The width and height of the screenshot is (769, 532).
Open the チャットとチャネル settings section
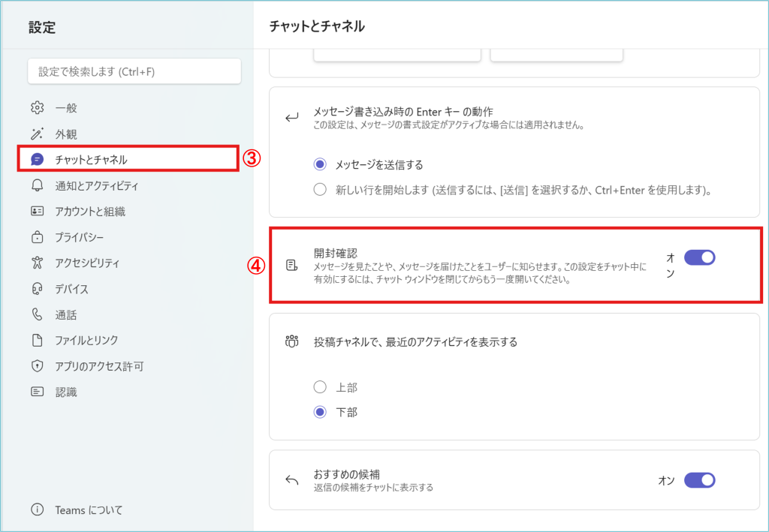(x=91, y=160)
